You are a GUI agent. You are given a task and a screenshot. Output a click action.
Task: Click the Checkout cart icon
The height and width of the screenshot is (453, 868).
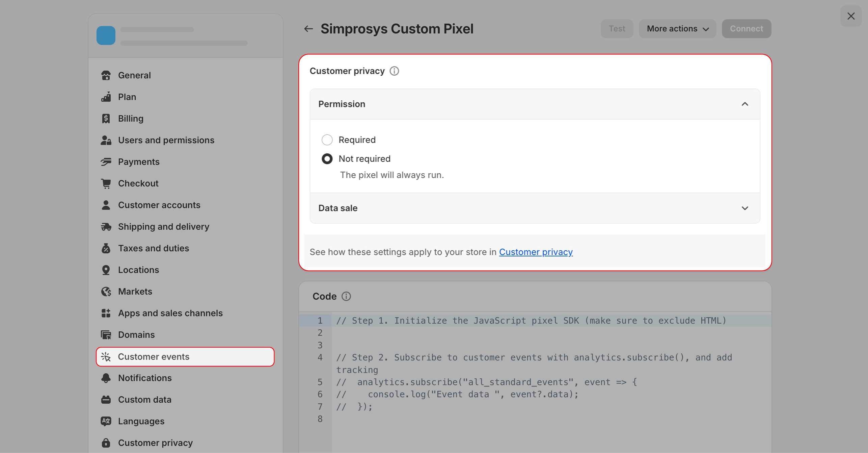(x=106, y=183)
